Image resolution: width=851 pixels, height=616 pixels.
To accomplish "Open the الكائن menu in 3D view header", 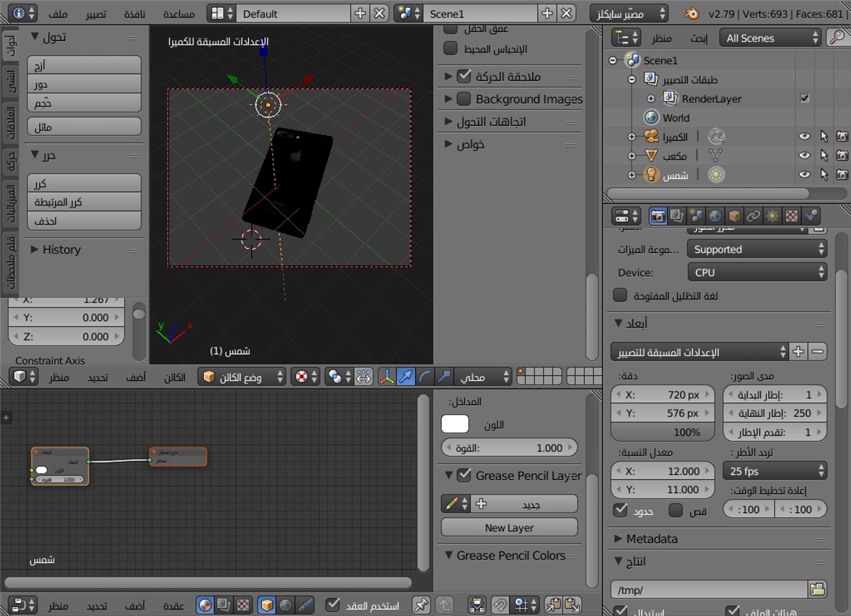I will (175, 377).
